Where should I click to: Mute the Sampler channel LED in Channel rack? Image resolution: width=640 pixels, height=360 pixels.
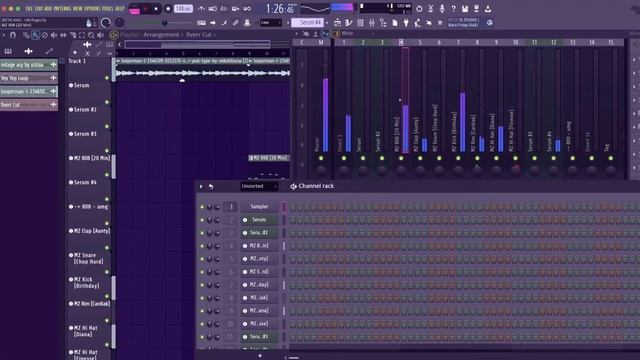click(202, 207)
